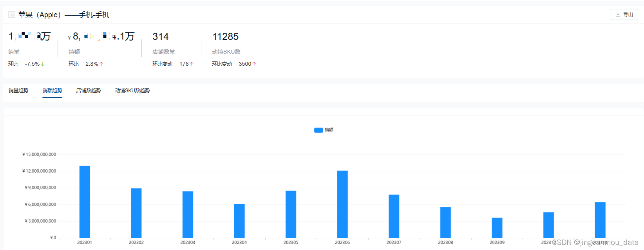Click the 202302 sales bar

tap(136, 213)
